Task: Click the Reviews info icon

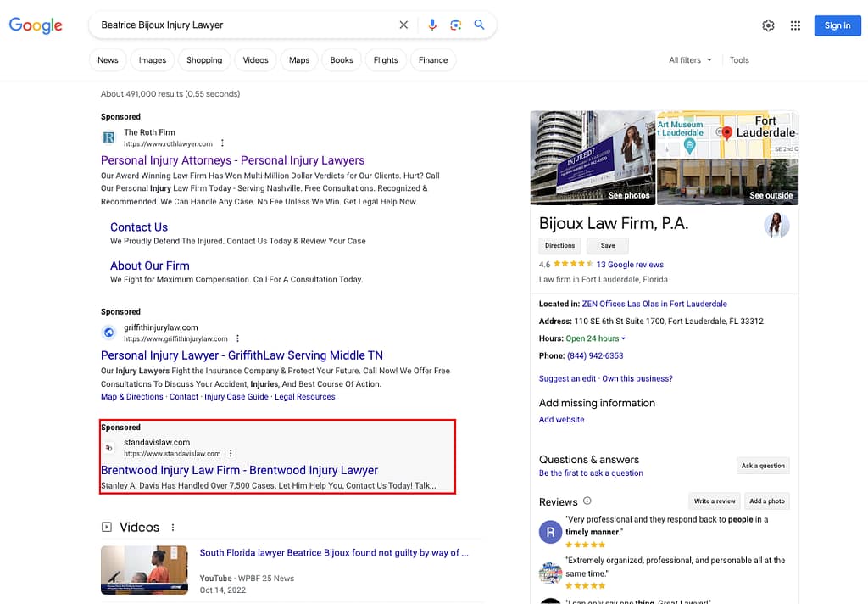Action: coord(587,501)
